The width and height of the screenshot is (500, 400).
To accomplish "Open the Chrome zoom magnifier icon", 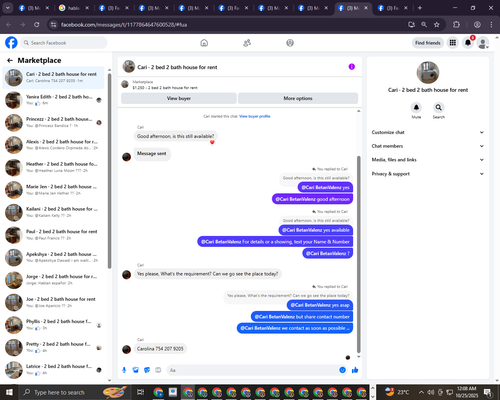I will (424, 25).
